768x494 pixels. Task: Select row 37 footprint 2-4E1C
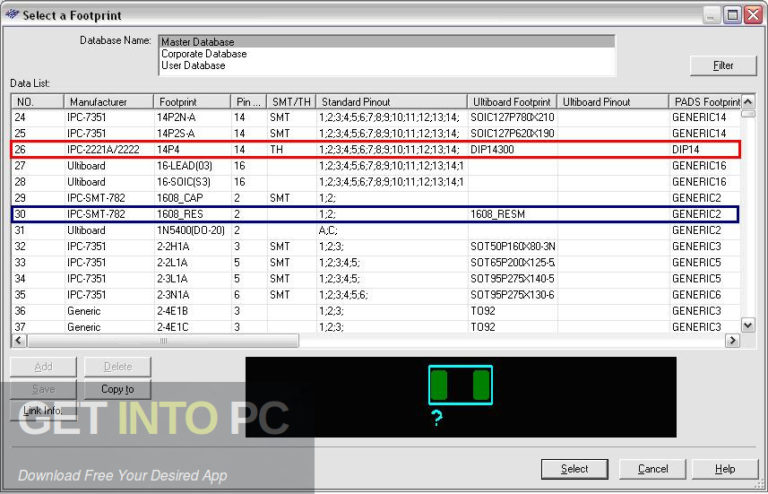[x=376, y=327]
